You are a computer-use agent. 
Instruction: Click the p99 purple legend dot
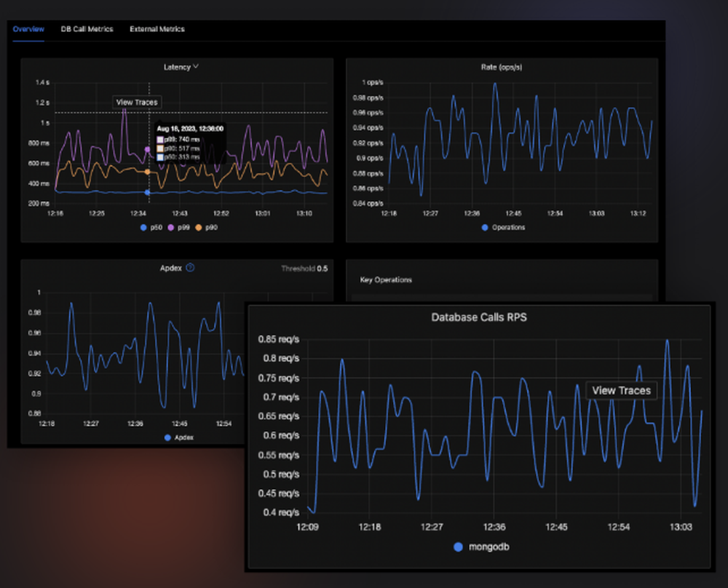171,227
